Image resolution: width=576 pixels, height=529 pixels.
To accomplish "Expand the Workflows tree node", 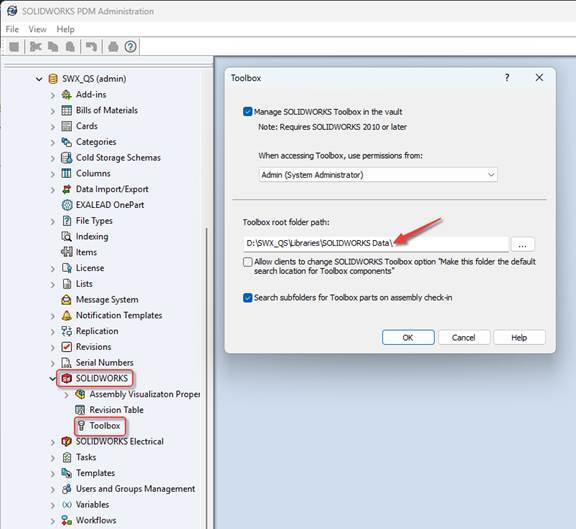I will coord(53,521).
